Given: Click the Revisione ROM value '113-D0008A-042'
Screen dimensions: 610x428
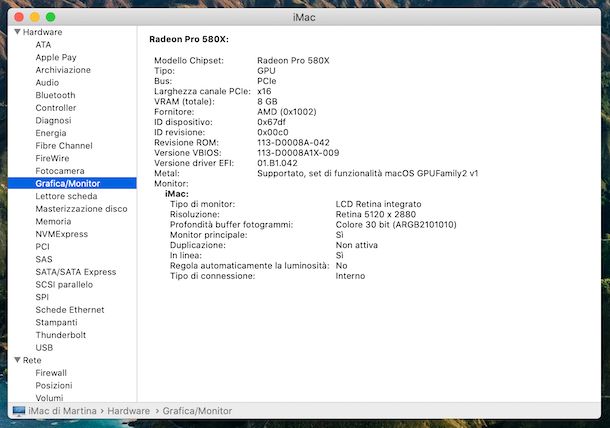Looking at the screenshot, I should coord(293,143).
